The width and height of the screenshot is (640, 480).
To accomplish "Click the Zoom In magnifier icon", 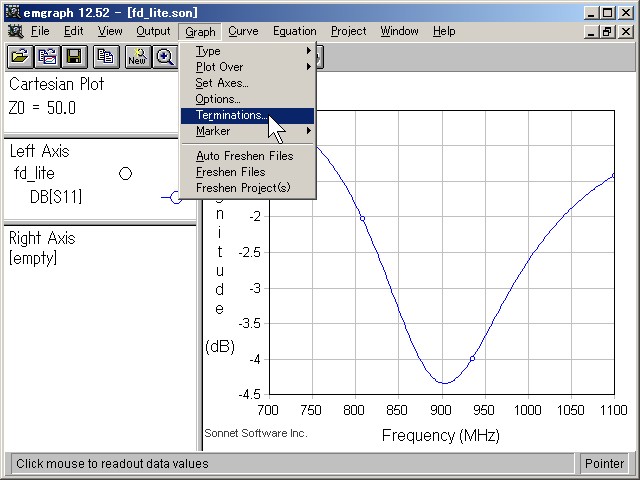I will 164,56.
